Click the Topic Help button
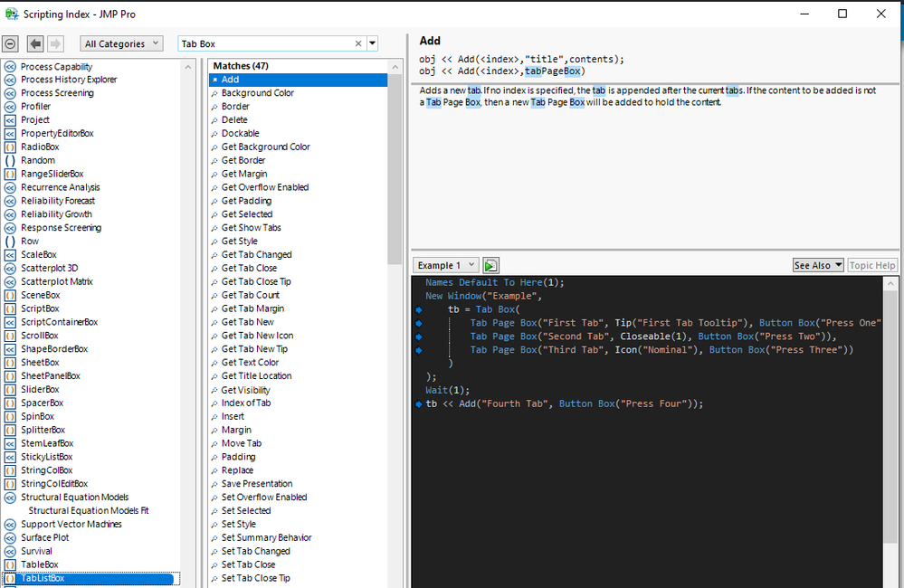904x588 pixels. (x=872, y=265)
